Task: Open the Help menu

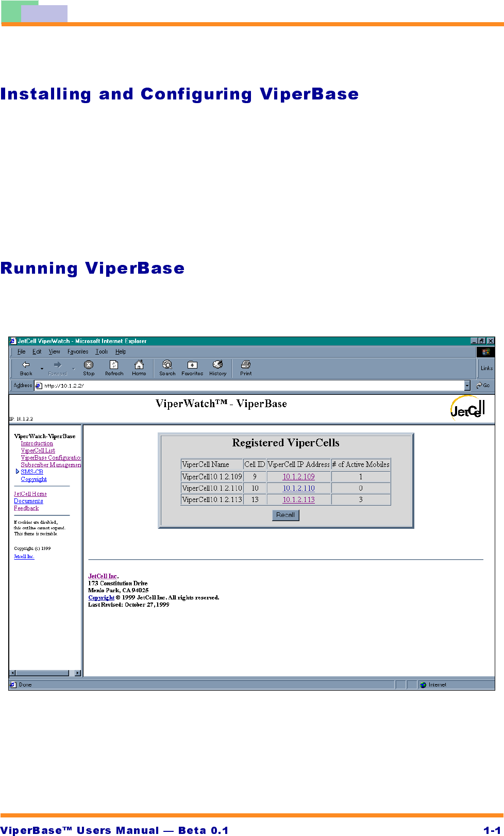Action: 121,352
